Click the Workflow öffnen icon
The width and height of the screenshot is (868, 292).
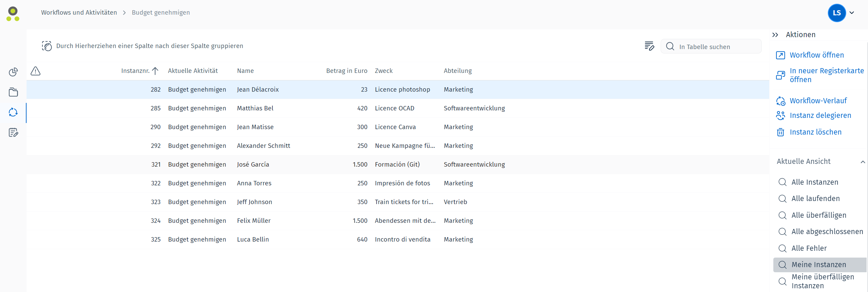(780, 55)
